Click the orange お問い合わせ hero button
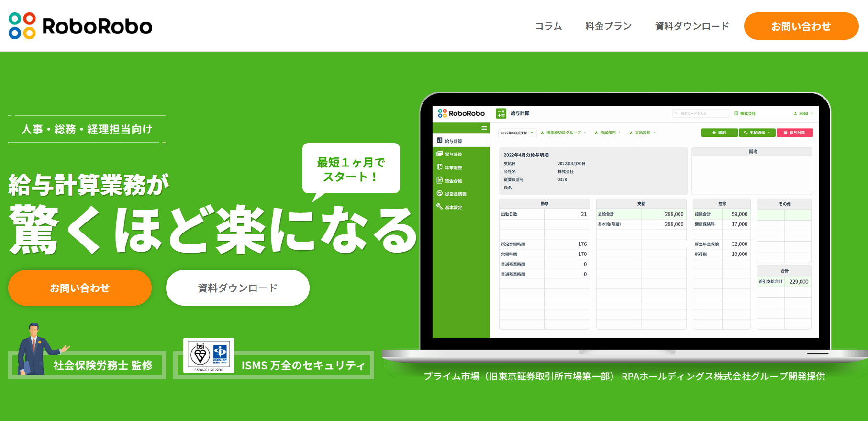Image resolution: width=868 pixels, height=421 pixels. [80, 288]
